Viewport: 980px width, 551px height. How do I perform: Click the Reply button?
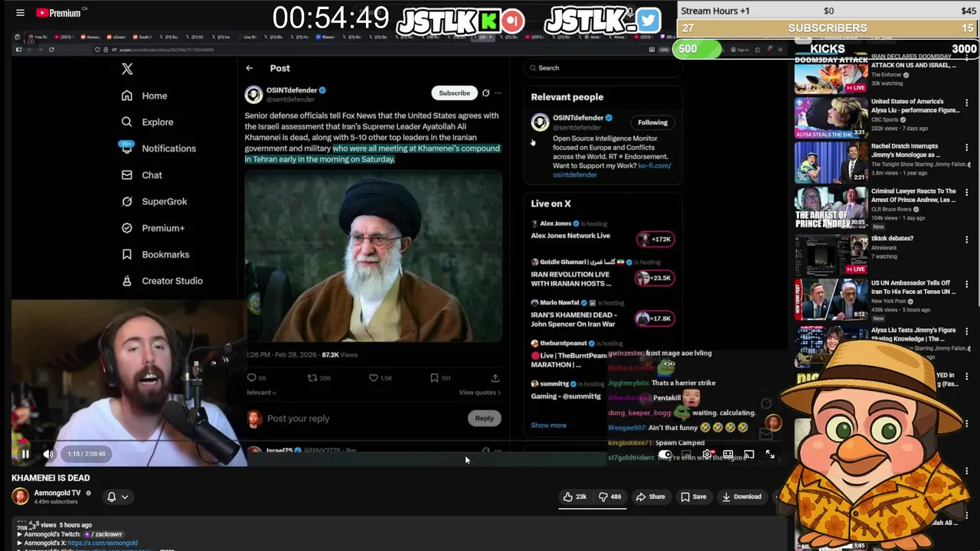point(484,419)
